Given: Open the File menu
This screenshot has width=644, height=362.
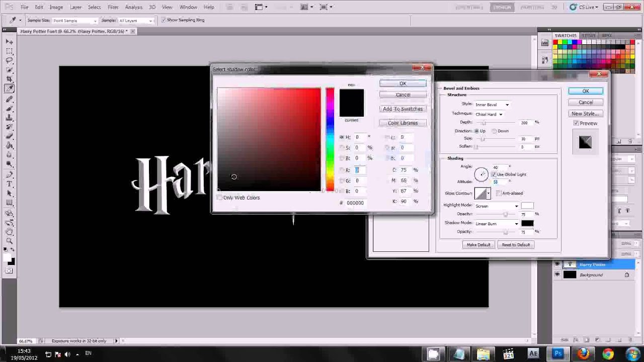Looking at the screenshot, I should click(x=24, y=7).
